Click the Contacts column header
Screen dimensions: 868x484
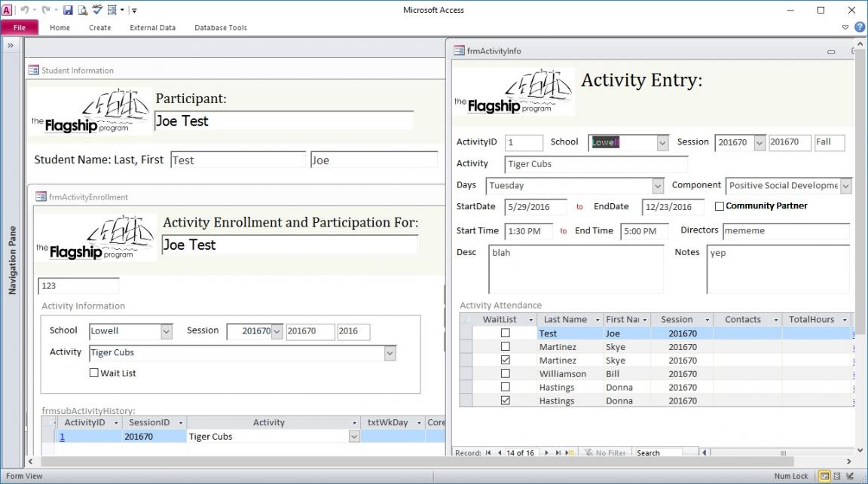pyautogui.click(x=747, y=320)
